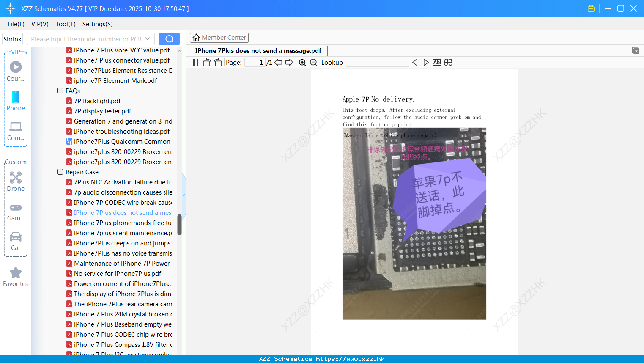
Task: Select the Game console category icon
Action: pyautogui.click(x=16, y=212)
